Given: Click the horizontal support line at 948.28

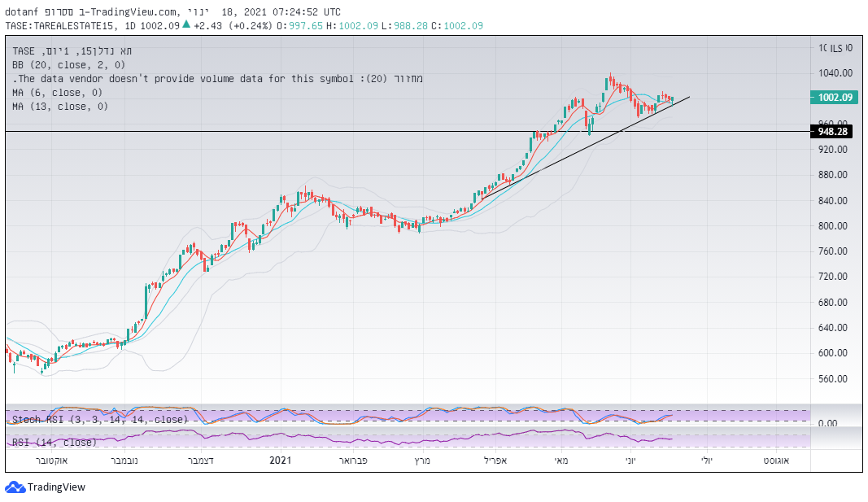Looking at the screenshot, I should (x=408, y=132).
